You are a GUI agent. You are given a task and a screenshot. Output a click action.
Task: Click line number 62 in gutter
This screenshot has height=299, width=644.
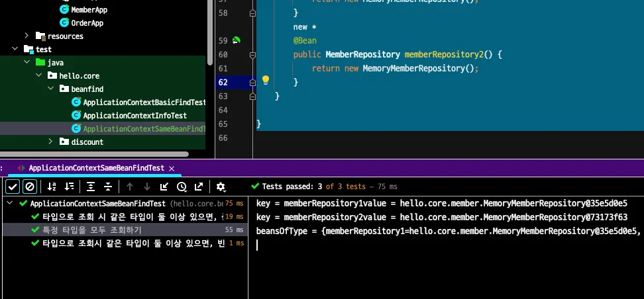[x=223, y=83]
